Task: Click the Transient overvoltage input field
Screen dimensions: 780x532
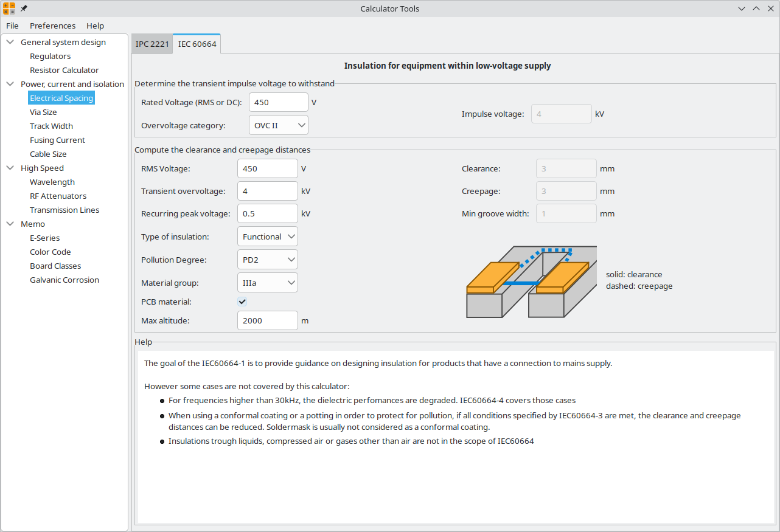Action: click(x=268, y=191)
